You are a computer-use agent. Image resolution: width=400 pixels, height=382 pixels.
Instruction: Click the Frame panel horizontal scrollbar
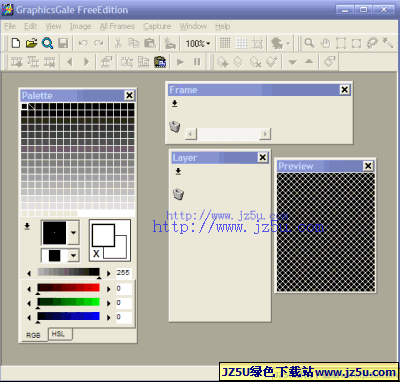228,134
